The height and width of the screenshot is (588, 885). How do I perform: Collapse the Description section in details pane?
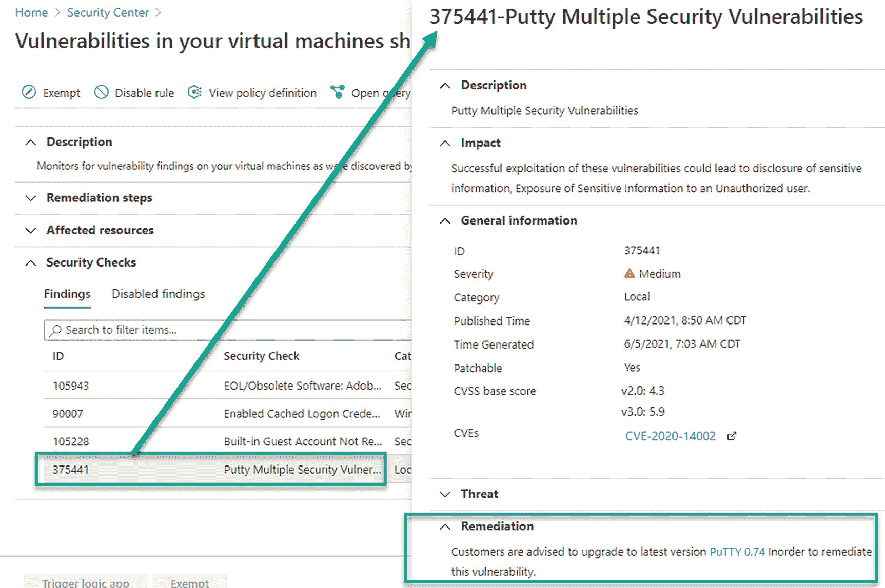(445, 85)
